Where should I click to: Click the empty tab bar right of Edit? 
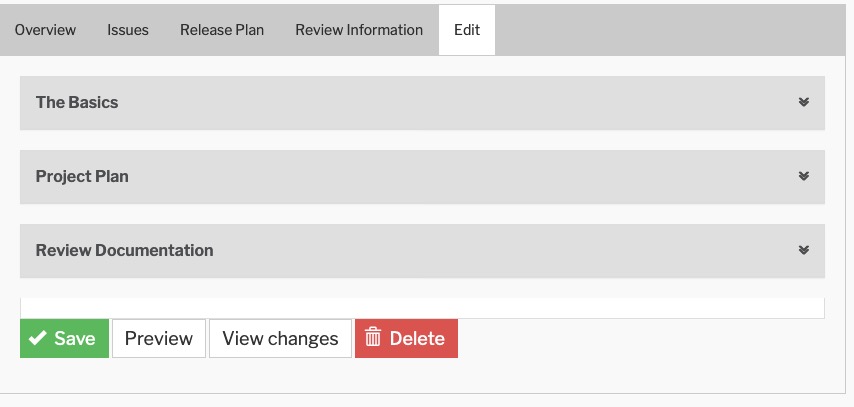tap(670, 30)
